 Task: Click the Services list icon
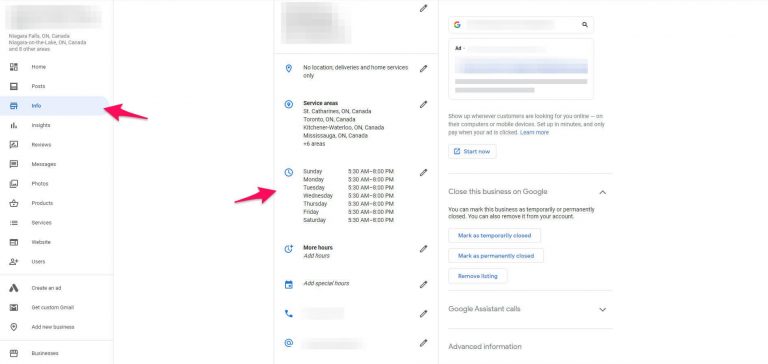[14, 223]
